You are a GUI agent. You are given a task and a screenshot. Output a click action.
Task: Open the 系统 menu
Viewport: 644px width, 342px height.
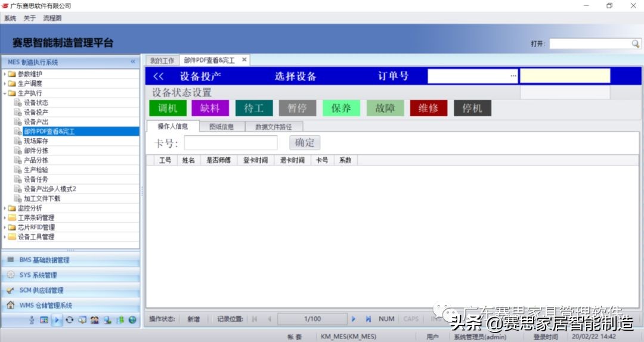click(10, 18)
